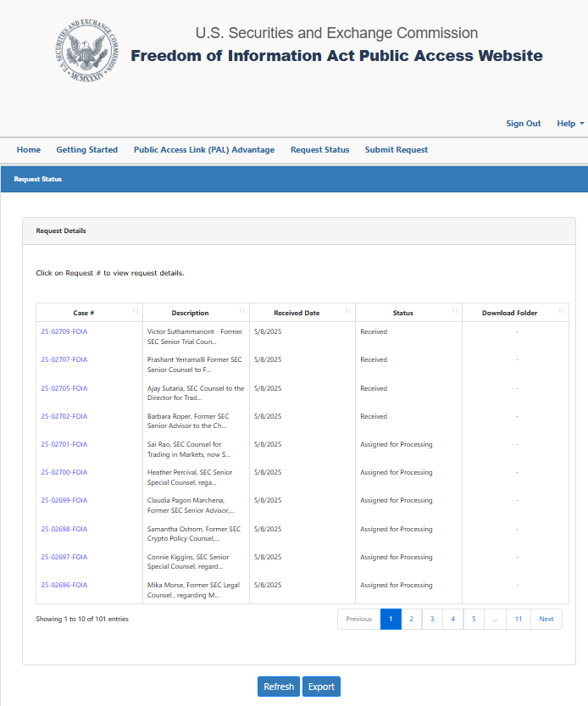Sort table by Download Folder column

[x=561, y=311]
